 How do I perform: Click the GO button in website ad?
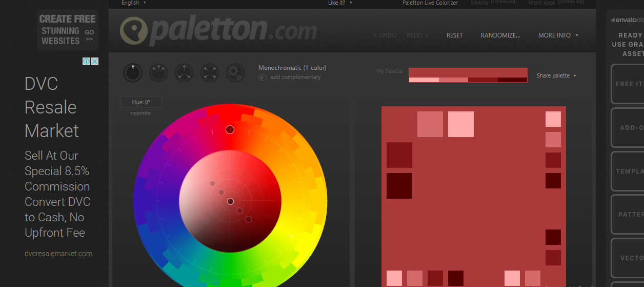[x=89, y=35]
